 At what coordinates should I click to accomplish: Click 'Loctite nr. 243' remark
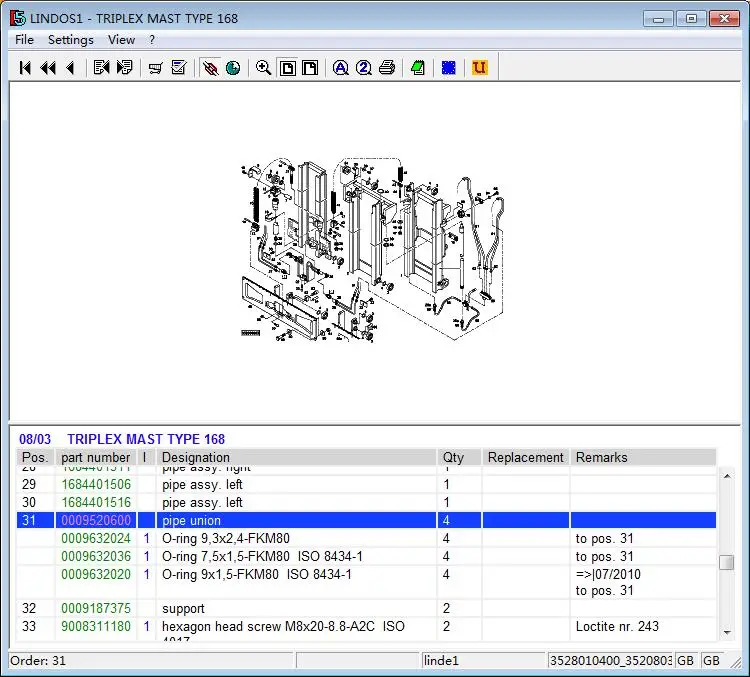(617, 626)
